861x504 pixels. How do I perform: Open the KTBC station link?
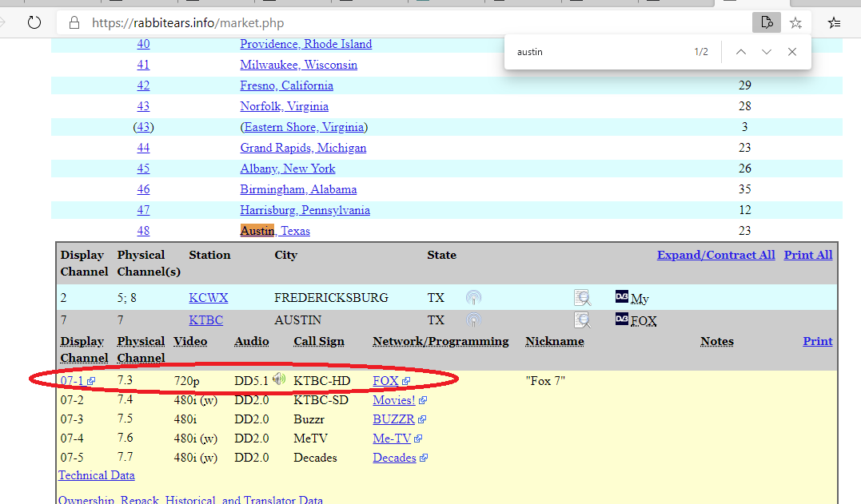[206, 319]
